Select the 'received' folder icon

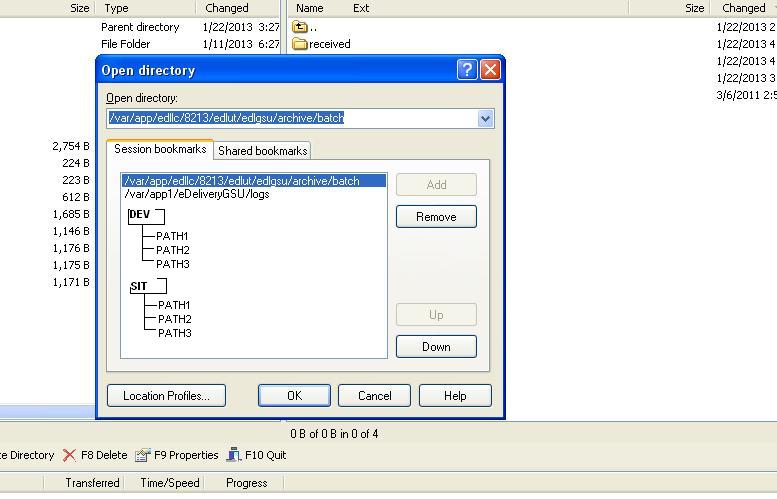299,44
